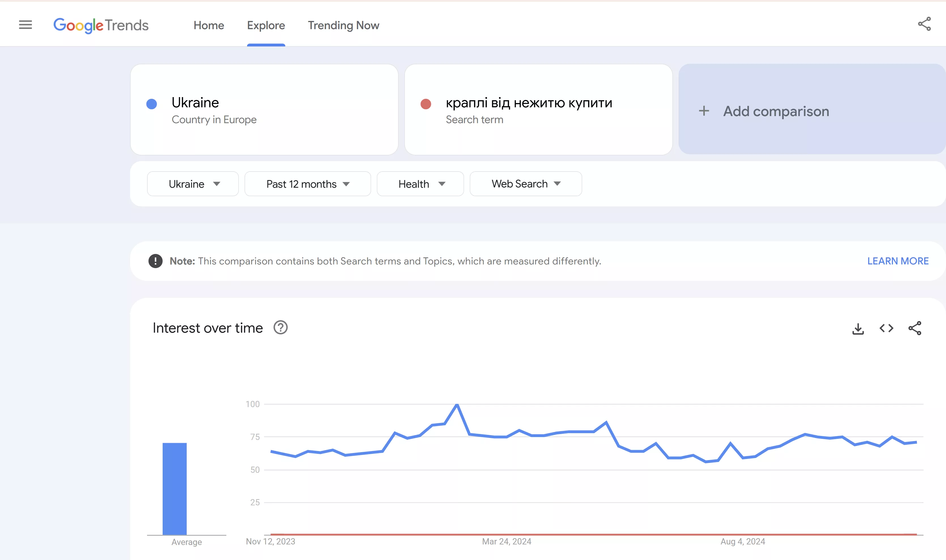Open the Web Search type dropdown
The image size is (946, 560).
click(526, 184)
